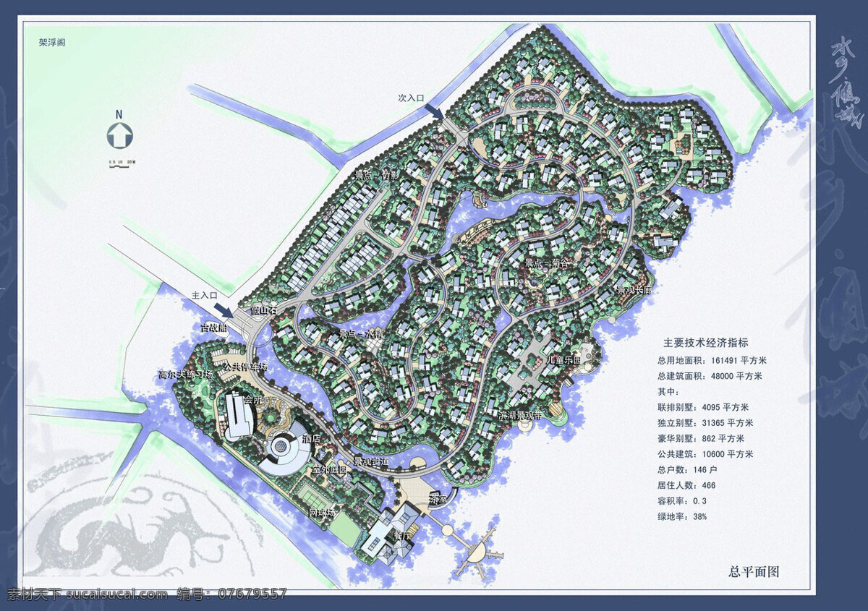Select the 总户数: 146 户 line
The width and height of the screenshot is (868, 611).
tap(686, 470)
